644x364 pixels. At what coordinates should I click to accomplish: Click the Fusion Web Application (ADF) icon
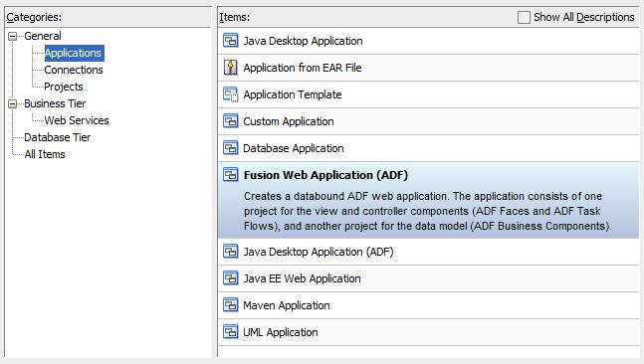tap(230, 175)
